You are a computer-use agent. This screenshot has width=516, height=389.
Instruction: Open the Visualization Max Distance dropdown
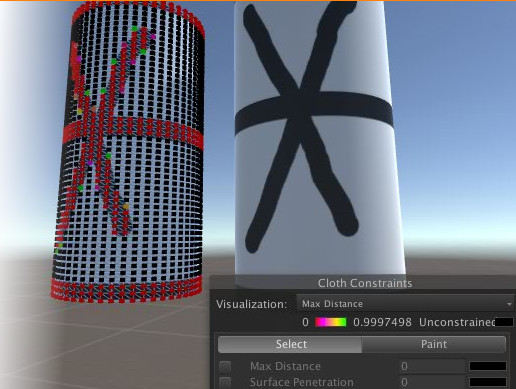point(405,304)
